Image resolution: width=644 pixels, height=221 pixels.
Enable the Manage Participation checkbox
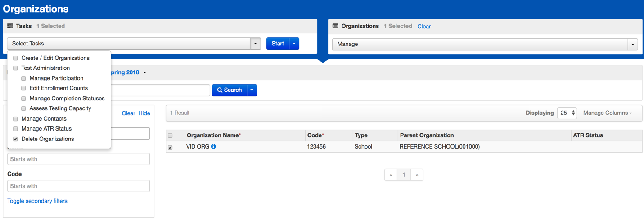23,78
